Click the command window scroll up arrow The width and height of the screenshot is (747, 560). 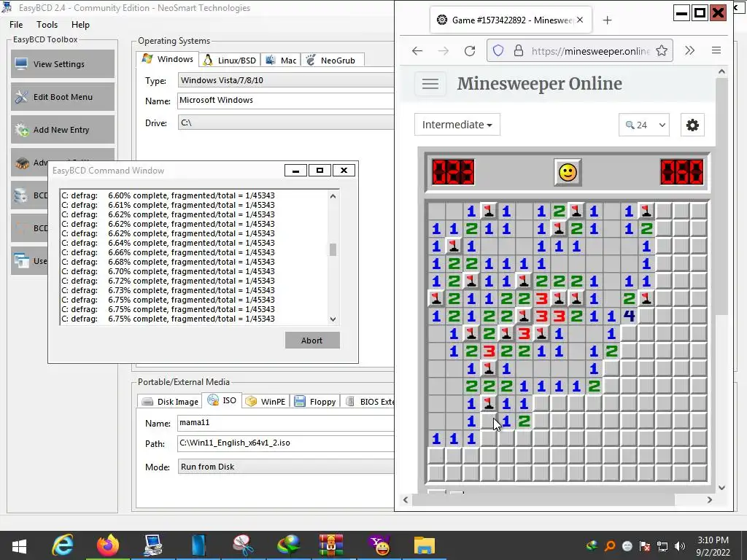tap(333, 196)
